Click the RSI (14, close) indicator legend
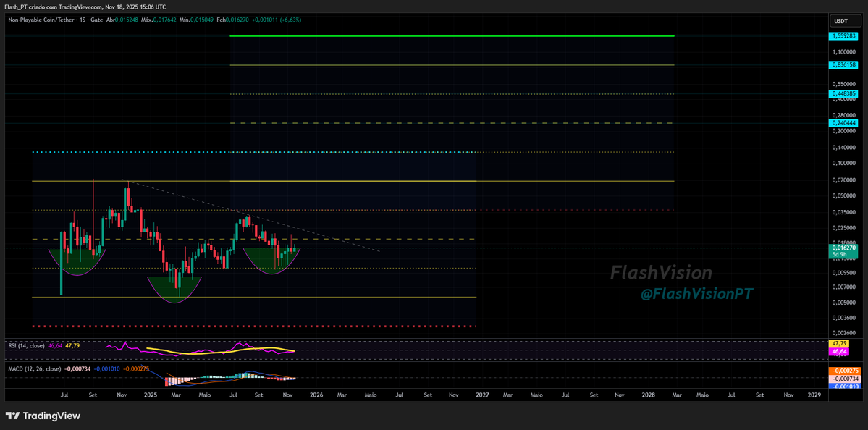 point(27,346)
